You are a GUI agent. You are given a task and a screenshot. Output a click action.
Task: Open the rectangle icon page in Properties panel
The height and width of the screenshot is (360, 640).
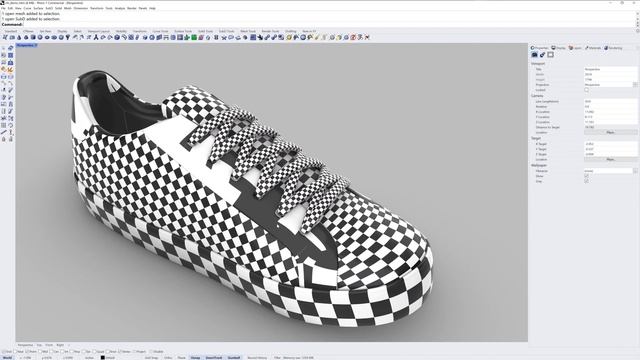coord(551,55)
